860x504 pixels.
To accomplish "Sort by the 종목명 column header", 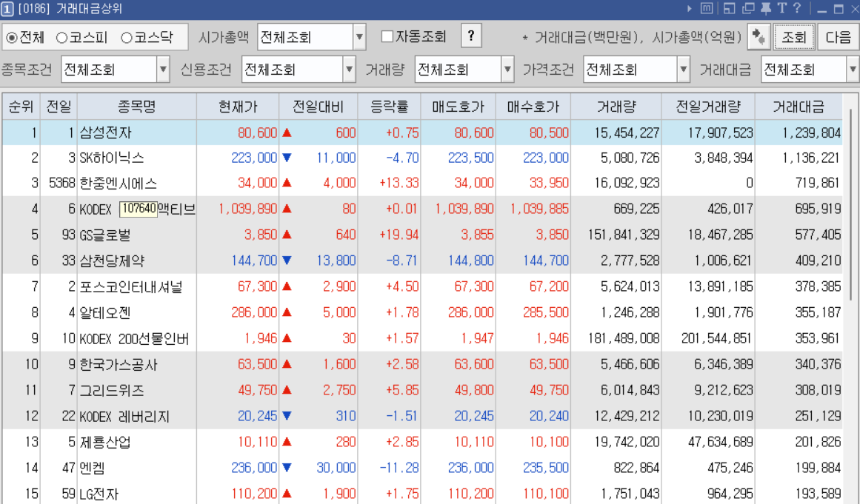I will point(136,107).
